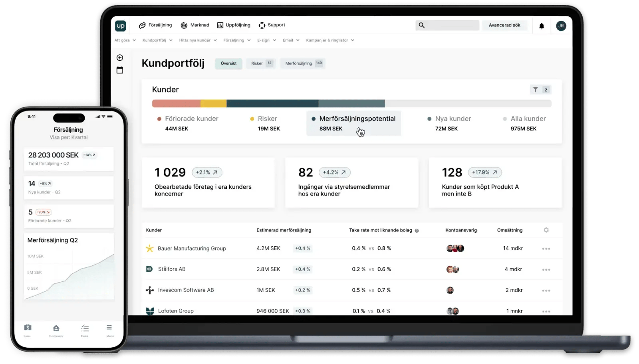Open the calendar icon in sidebar
Screen dimensions: 639x364
[120, 70]
